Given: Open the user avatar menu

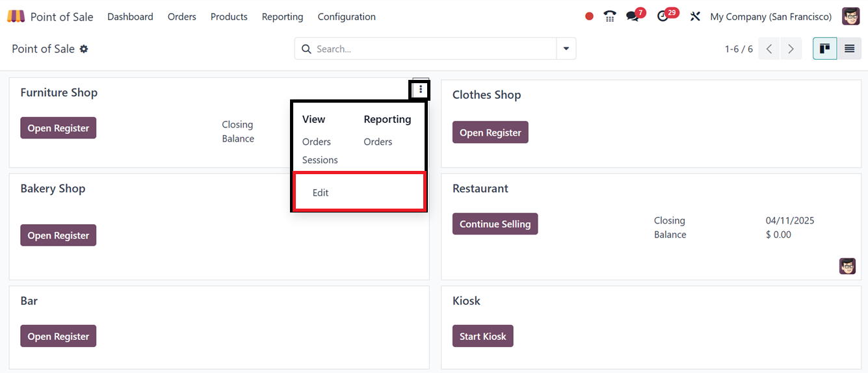Looking at the screenshot, I should click(x=850, y=17).
